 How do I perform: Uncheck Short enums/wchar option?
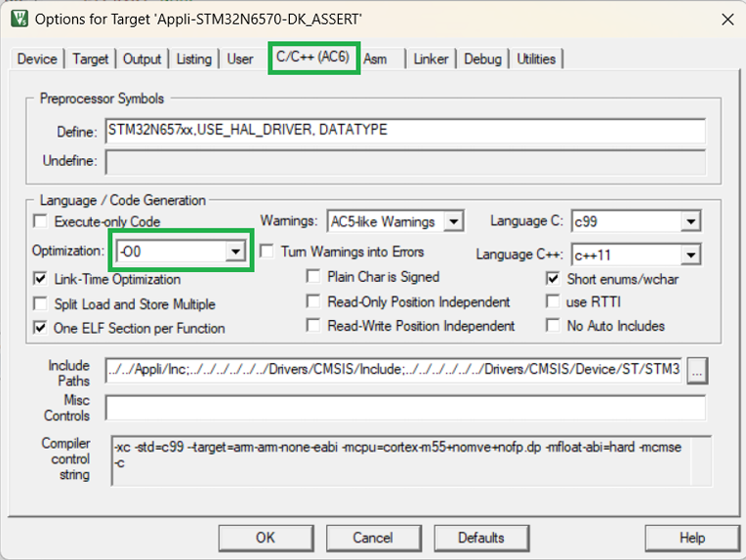click(x=553, y=279)
